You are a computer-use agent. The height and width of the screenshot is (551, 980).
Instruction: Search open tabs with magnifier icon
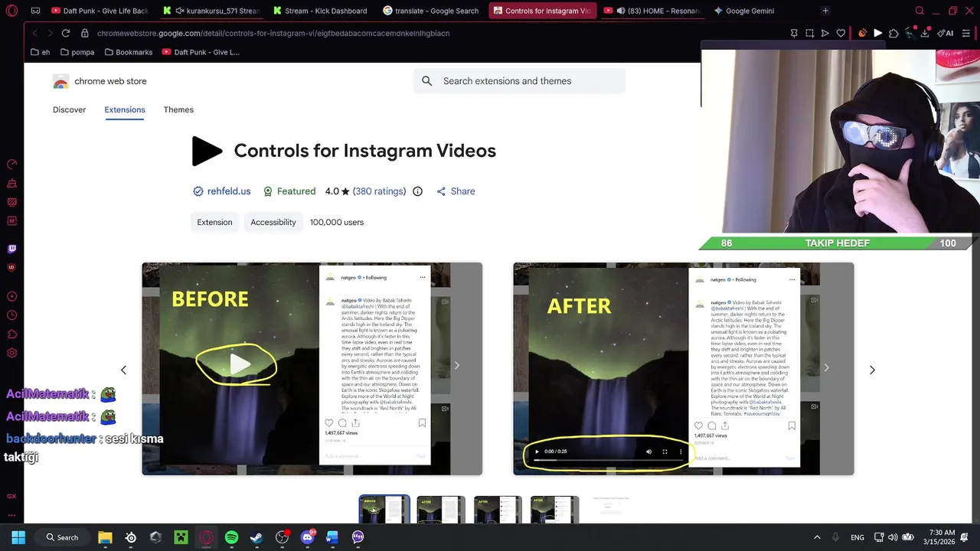tap(920, 11)
